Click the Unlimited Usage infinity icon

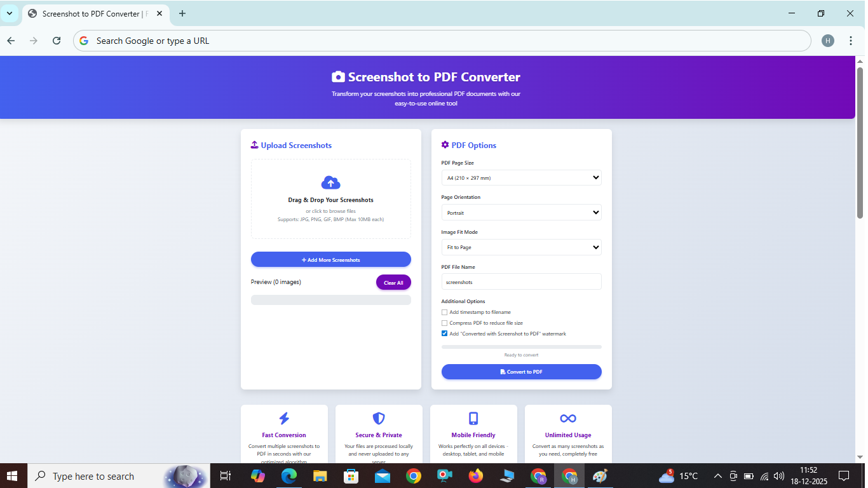tap(567, 418)
